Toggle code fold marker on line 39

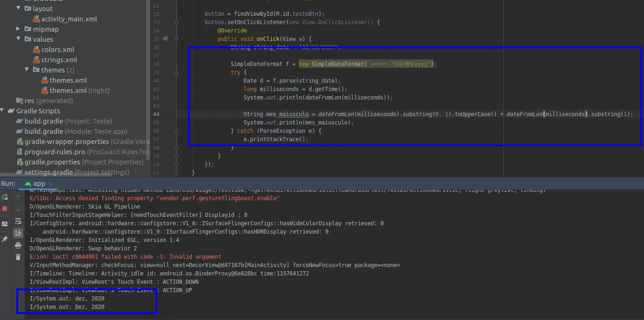click(x=176, y=72)
